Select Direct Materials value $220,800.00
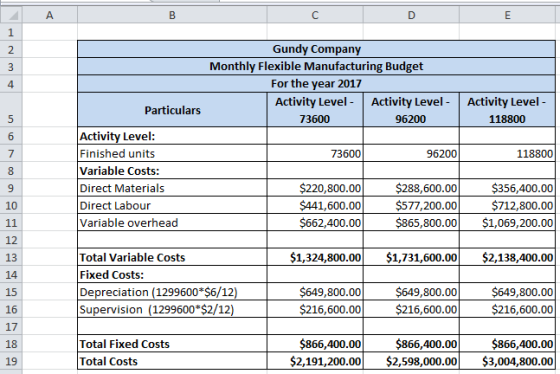 [315, 188]
